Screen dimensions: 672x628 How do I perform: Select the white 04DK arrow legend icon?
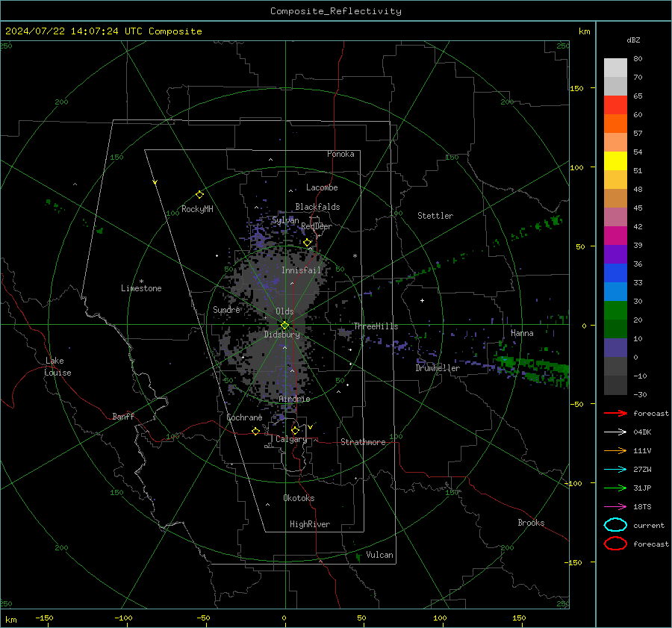(615, 432)
